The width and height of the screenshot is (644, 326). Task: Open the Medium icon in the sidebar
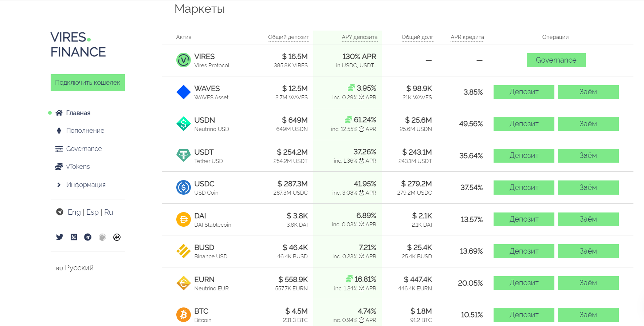point(74,237)
